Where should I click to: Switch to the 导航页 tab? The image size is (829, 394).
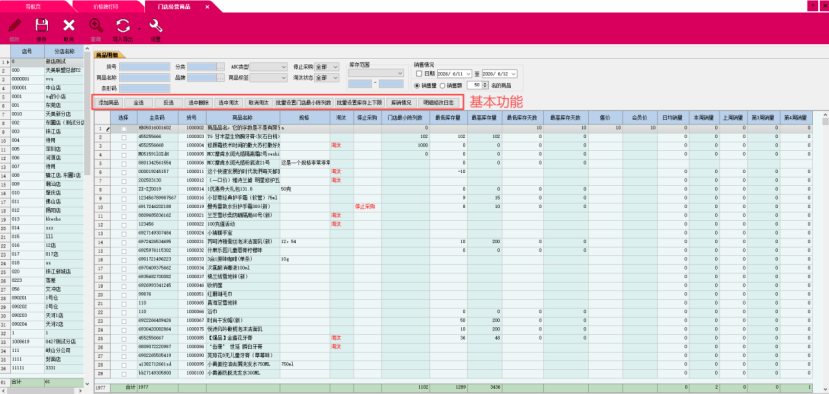33,7
